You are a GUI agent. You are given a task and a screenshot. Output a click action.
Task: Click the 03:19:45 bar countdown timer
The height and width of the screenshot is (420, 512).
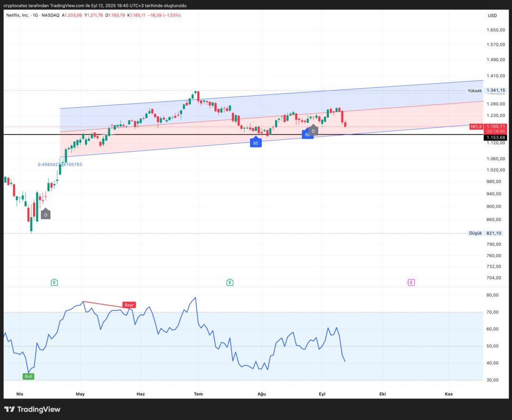496,131
